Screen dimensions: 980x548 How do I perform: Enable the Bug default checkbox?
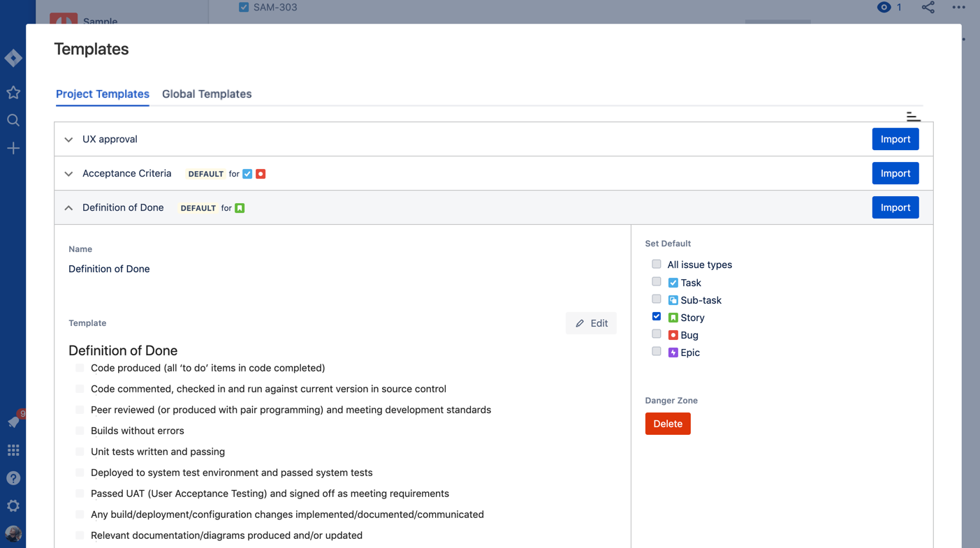(x=657, y=334)
